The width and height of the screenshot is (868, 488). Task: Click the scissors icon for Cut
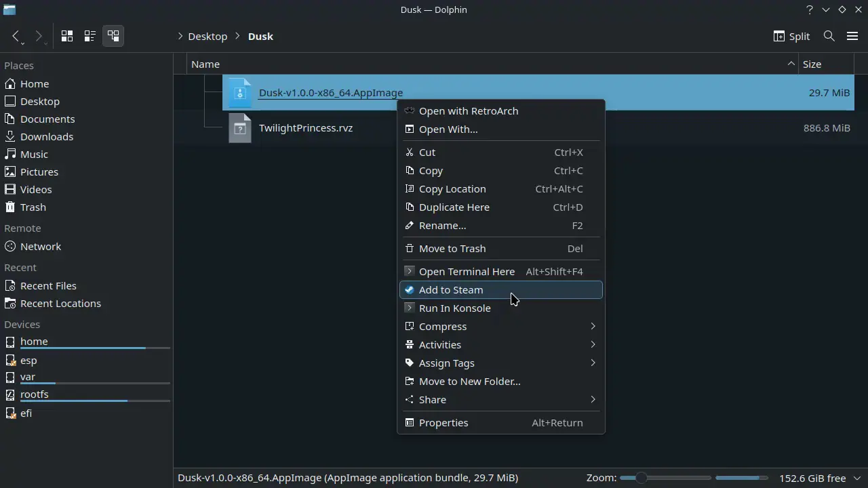pyautogui.click(x=409, y=152)
